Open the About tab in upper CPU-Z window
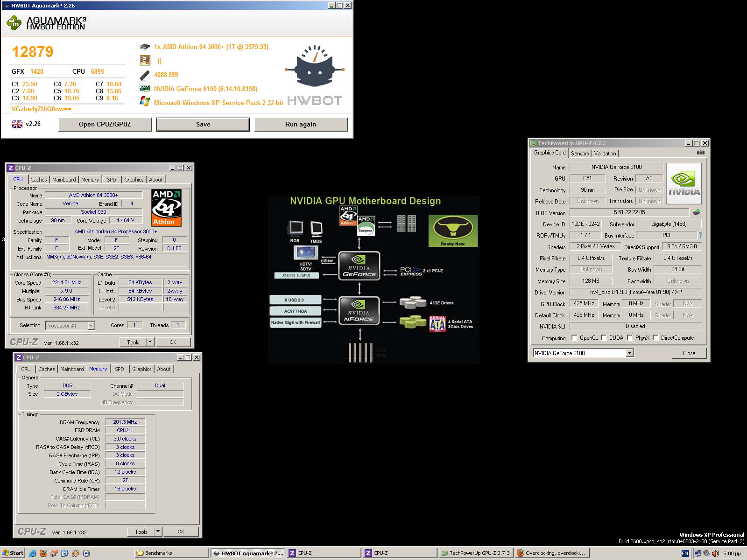The image size is (747, 560). 156,180
